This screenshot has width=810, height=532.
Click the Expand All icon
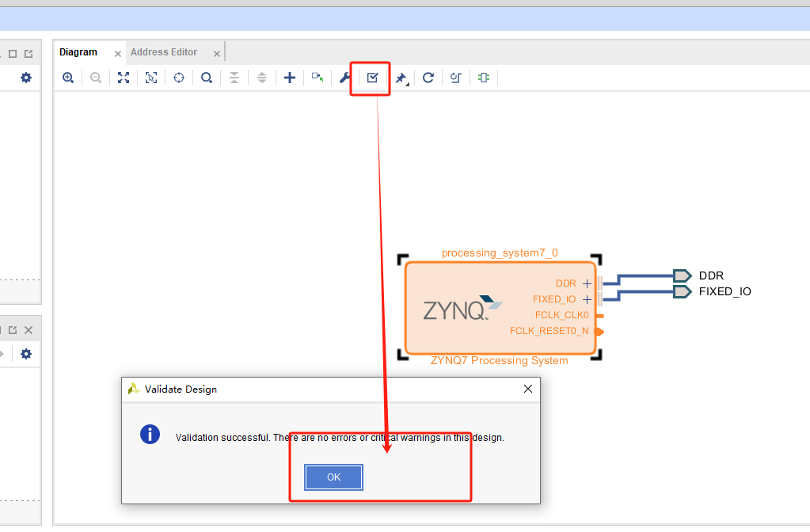click(x=262, y=78)
